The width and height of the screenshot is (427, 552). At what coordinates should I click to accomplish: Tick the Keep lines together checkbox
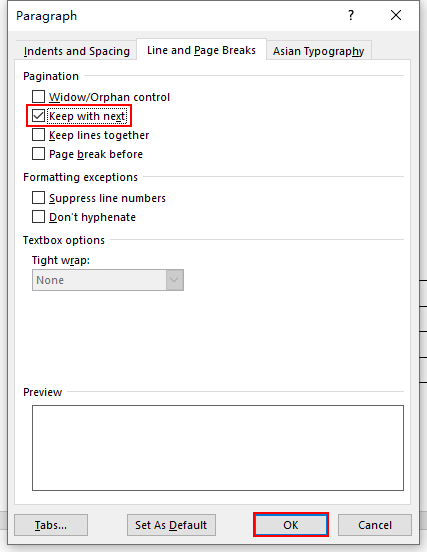(38, 134)
